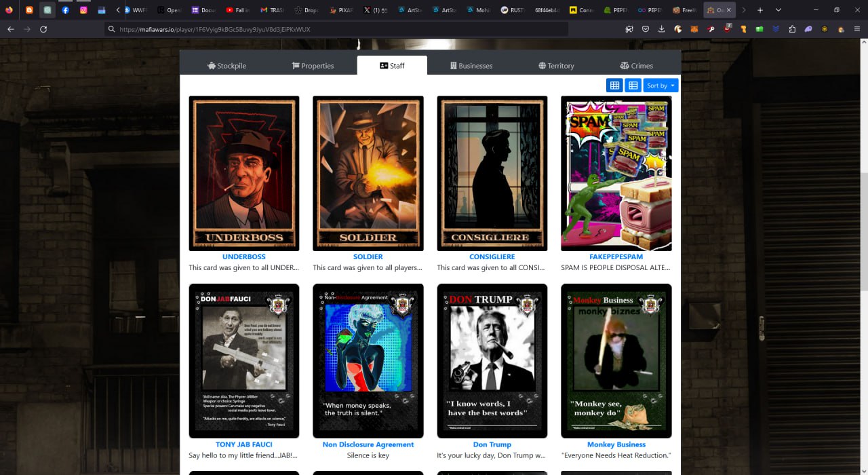Go back to the previous page
This screenshot has height=475, width=868.
pos(11,29)
